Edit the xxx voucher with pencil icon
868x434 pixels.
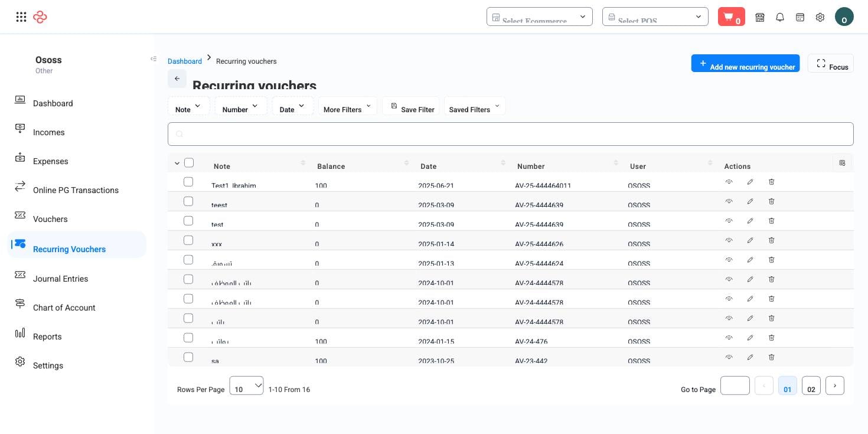point(750,240)
